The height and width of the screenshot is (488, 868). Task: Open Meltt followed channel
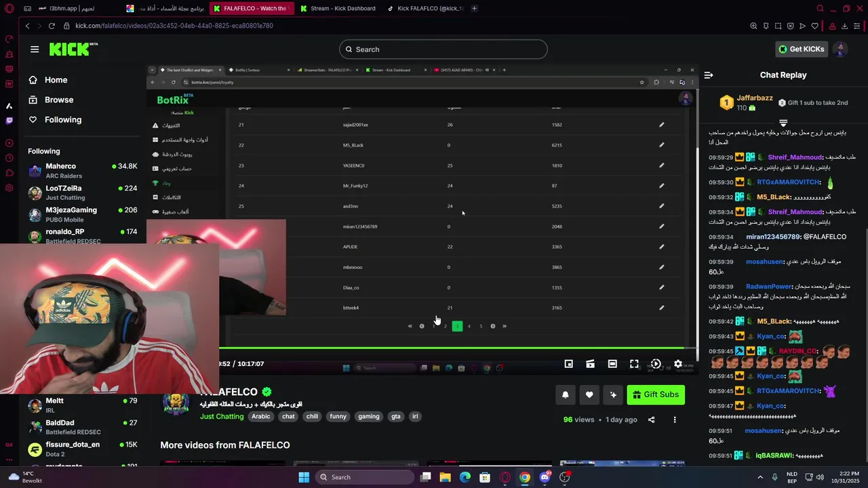(83, 405)
